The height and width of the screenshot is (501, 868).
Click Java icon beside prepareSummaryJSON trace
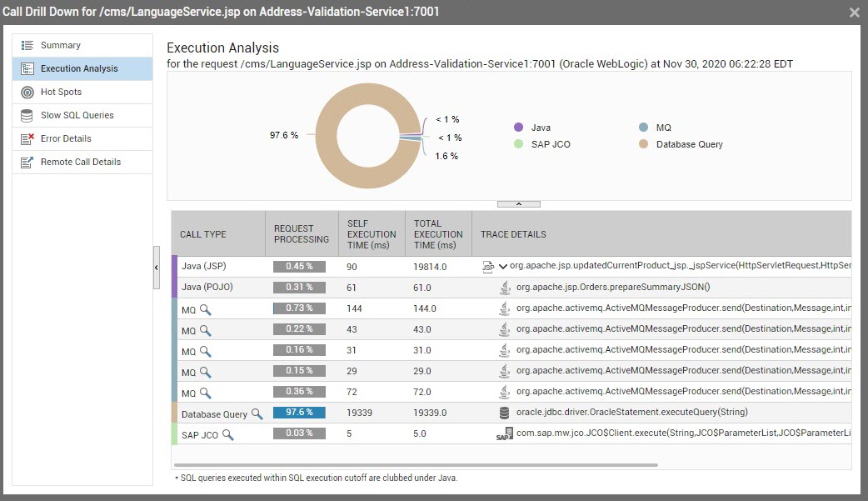click(x=504, y=287)
